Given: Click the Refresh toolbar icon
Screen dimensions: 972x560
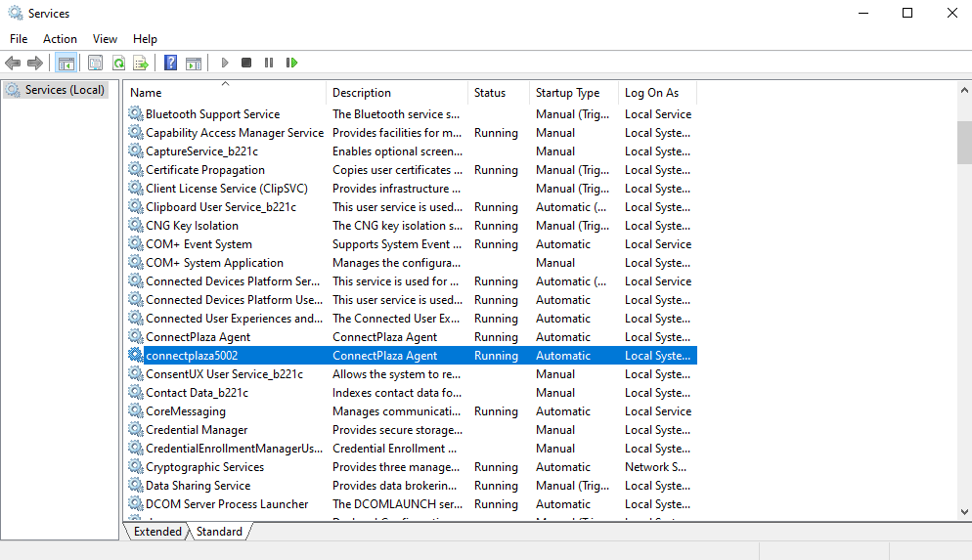Looking at the screenshot, I should (118, 63).
